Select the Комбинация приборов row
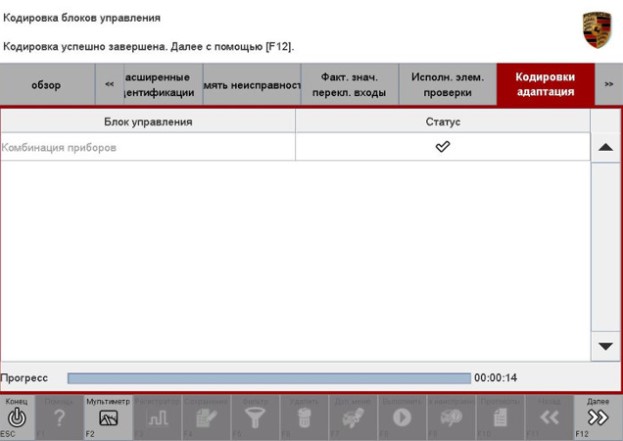623x441 pixels. [x=148, y=147]
